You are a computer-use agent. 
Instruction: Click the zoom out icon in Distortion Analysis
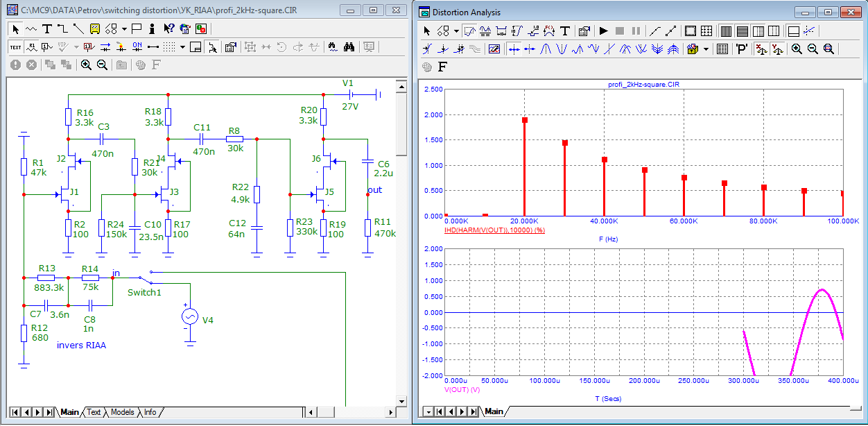coord(813,49)
